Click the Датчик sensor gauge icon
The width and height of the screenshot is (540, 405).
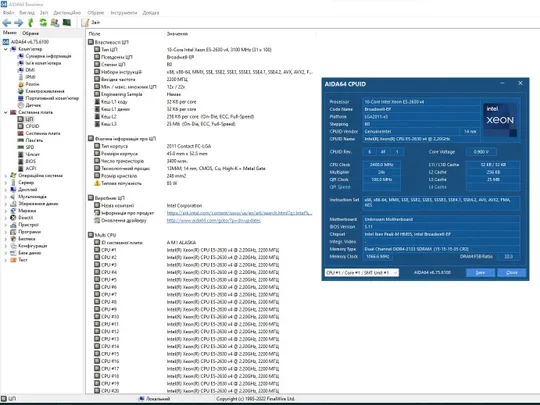pyautogui.click(x=21, y=105)
